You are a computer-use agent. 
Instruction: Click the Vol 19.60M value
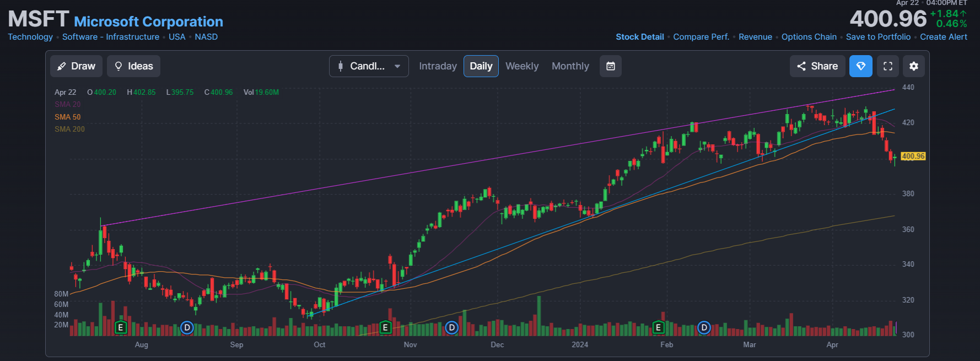pos(261,92)
